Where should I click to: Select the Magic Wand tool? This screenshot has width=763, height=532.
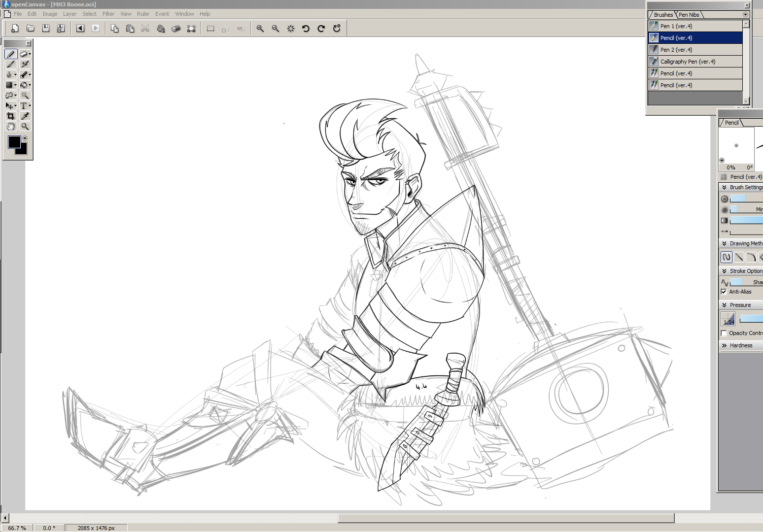(x=25, y=96)
